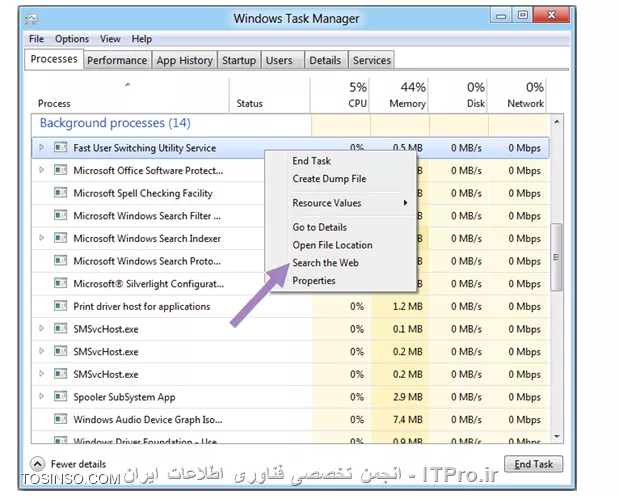Click the Windows Audio Device Graph icon
Image resolution: width=620 pixels, height=500 pixels.
(60, 419)
